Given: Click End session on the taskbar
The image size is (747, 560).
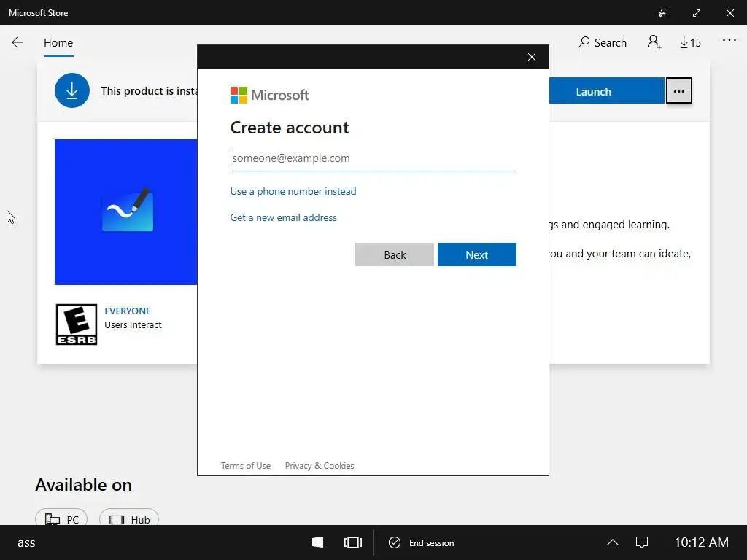Looking at the screenshot, I should (x=422, y=542).
